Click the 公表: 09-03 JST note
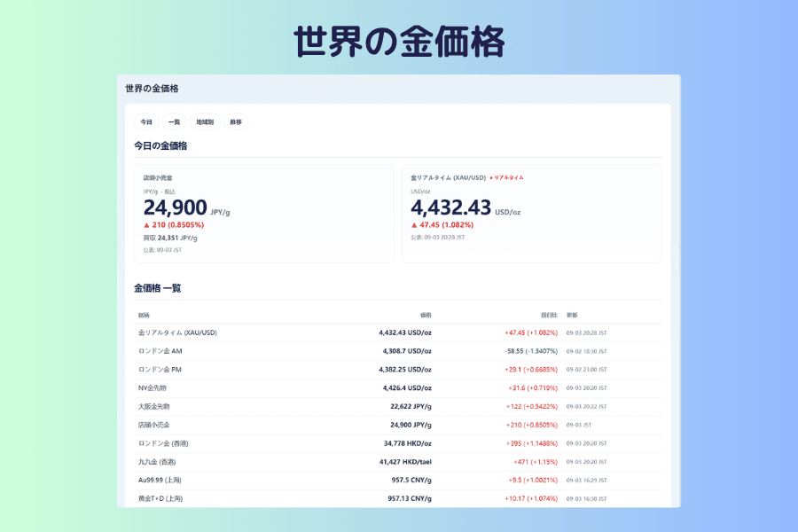 tap(162, 250)
